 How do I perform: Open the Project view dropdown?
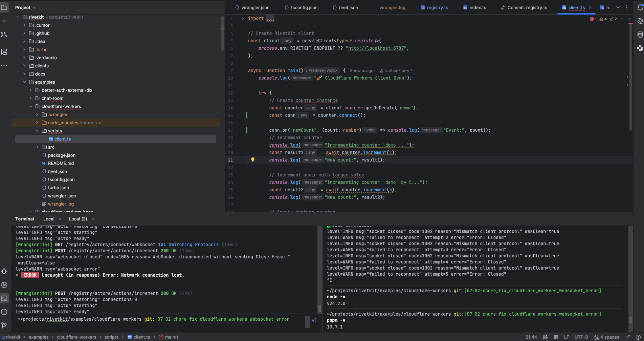(x=25, y=7)
